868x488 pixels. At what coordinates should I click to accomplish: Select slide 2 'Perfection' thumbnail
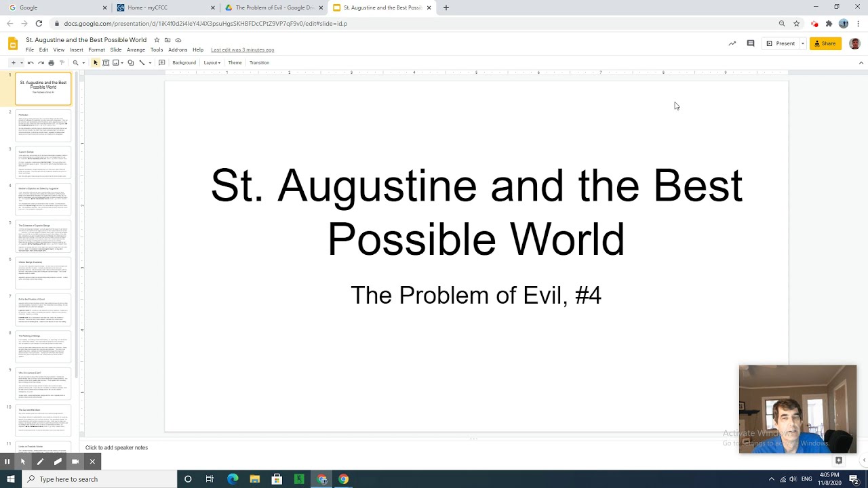(x=43, y=126)
